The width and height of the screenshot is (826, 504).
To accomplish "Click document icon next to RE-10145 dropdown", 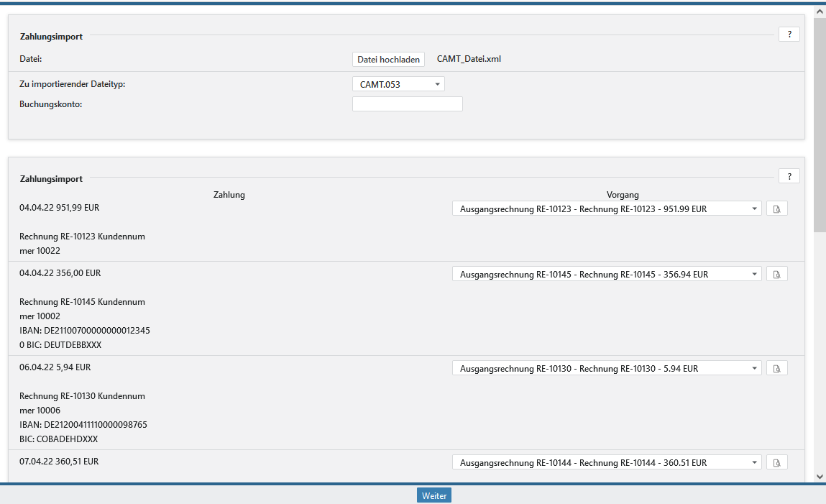I will click(x=776, y=274).
